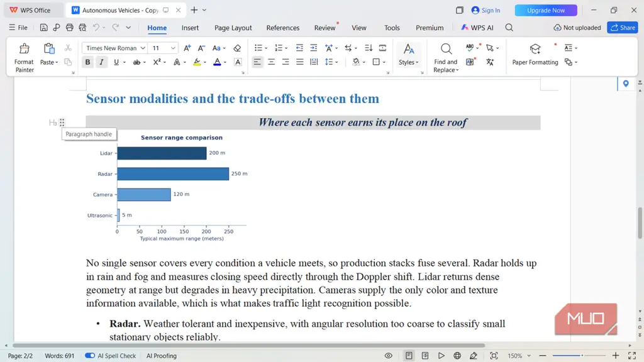
Task: Open the File menu
Action: tap(18, 28)
